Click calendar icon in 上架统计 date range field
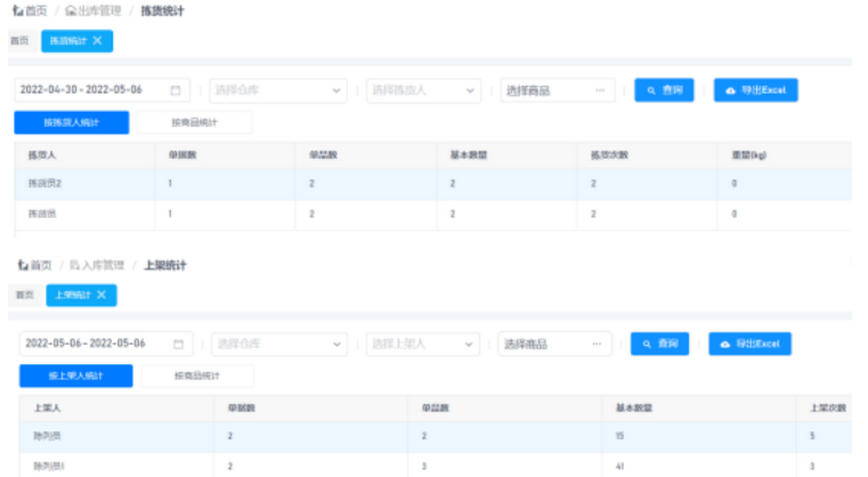Image resolution: width=868 pixels, height=477 pixels. tap(179, 344)
